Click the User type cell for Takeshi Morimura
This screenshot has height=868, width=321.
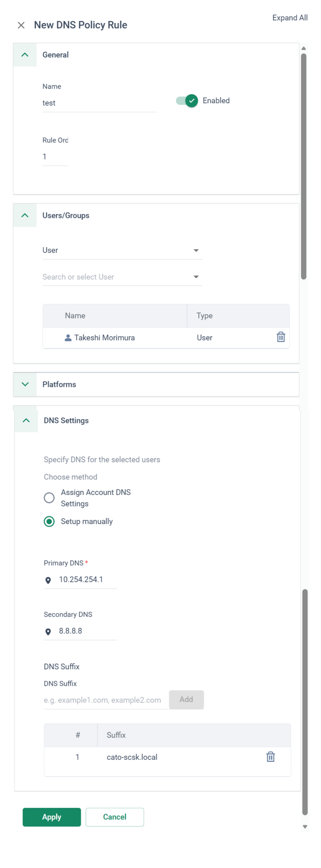(205, 338)
